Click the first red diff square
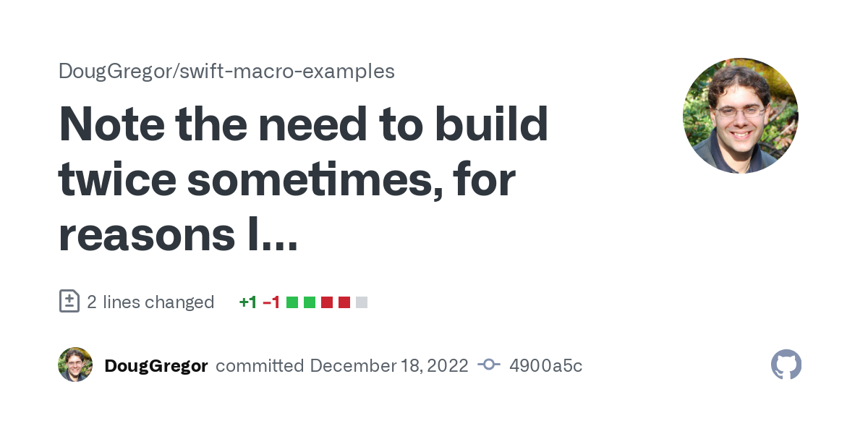Screen dimensions: 868x434 (327, 302)
